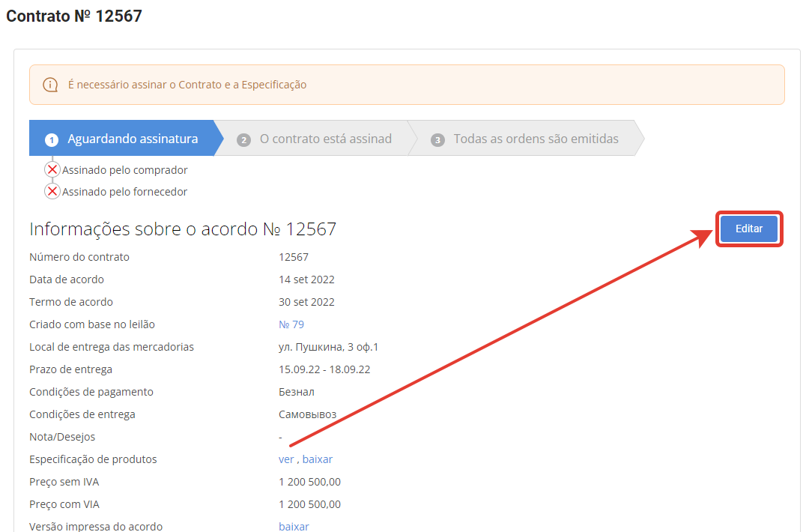Click the Assinado pelo fornecedor status text
Viewport: 812px width, 532px height.
(x=124, y=192)
